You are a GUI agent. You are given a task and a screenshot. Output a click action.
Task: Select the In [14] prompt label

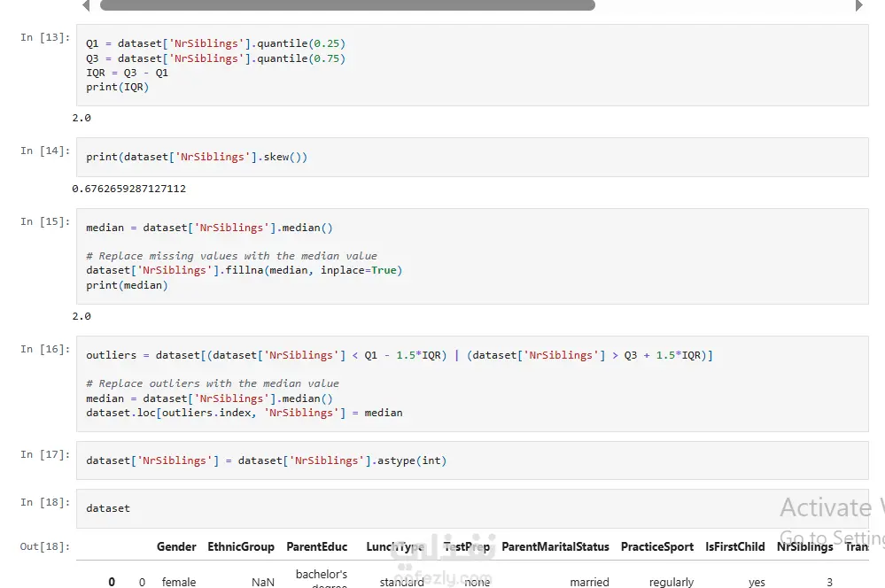click(45, 151)
